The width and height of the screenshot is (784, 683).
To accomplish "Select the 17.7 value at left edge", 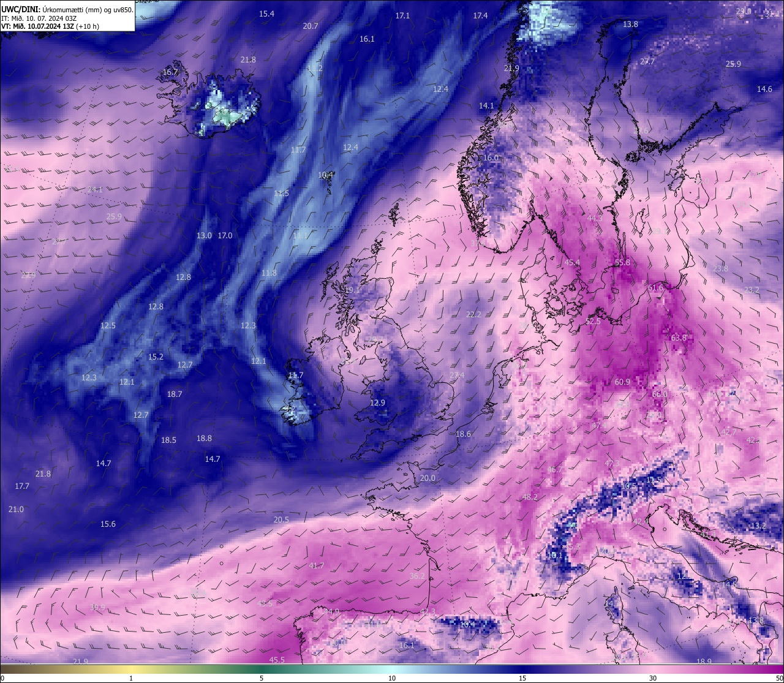I will [x=21, y=486].
